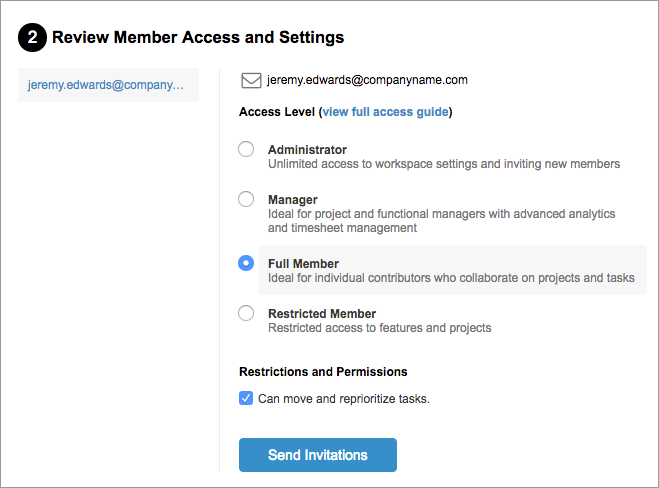Select the Administrator radio button
Image resolution: width=659 pixels, height=488 pixels.
[x=246, y=149]
